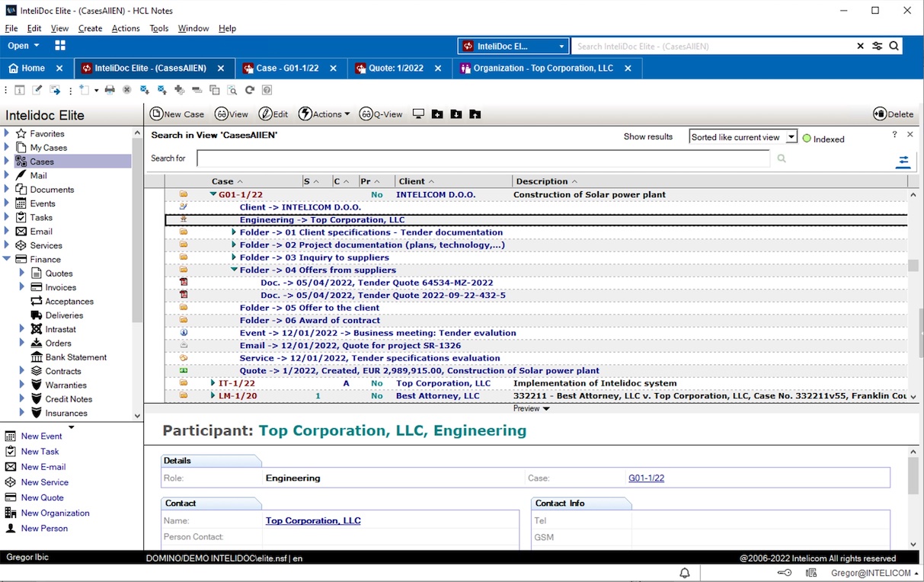Sort by the Description column header
This screenshot has width=924, height=582.
542,181
